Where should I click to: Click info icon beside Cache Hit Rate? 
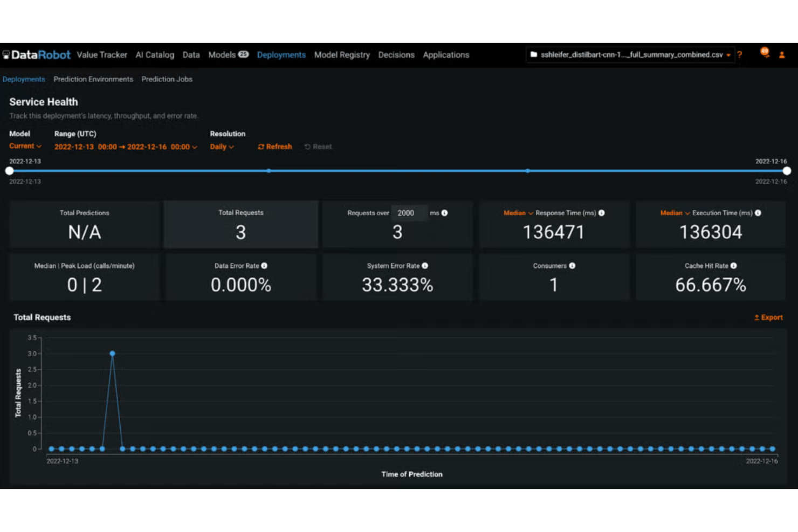734,266
